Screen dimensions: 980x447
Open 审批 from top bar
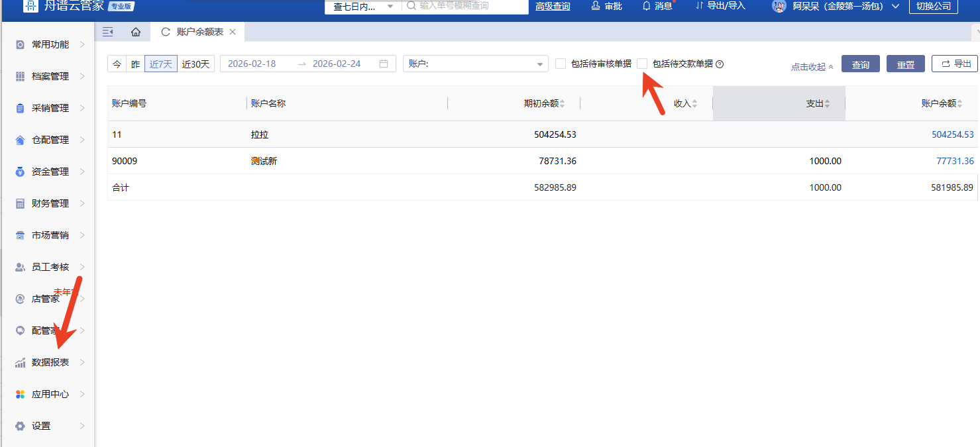tap(606, 6)
